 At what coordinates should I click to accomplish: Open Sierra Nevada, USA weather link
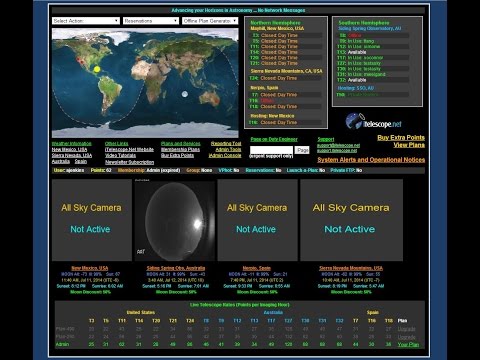pyautogui.click(x=72, y=155)
